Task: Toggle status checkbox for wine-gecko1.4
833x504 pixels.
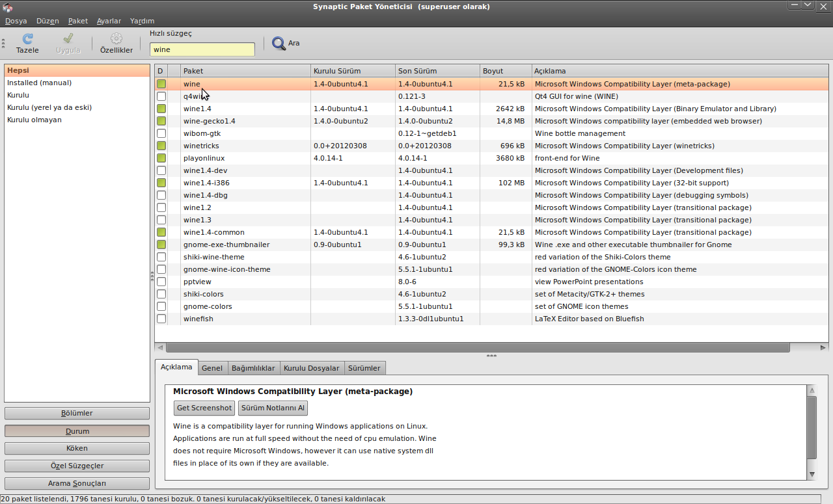Action: point(161,121)
